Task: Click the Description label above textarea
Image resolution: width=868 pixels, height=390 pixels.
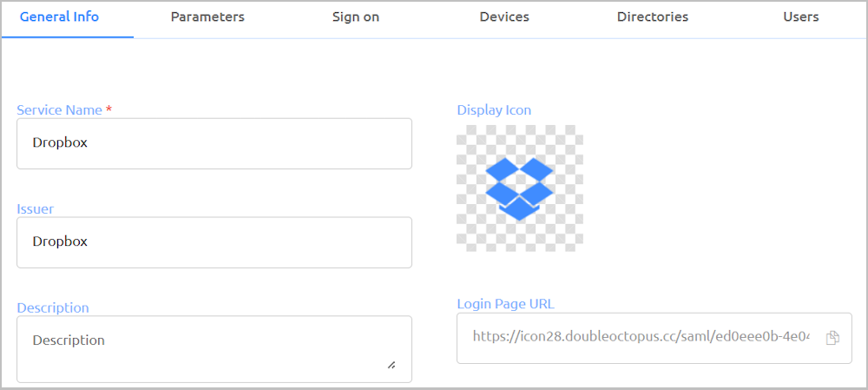Action: 53,307
